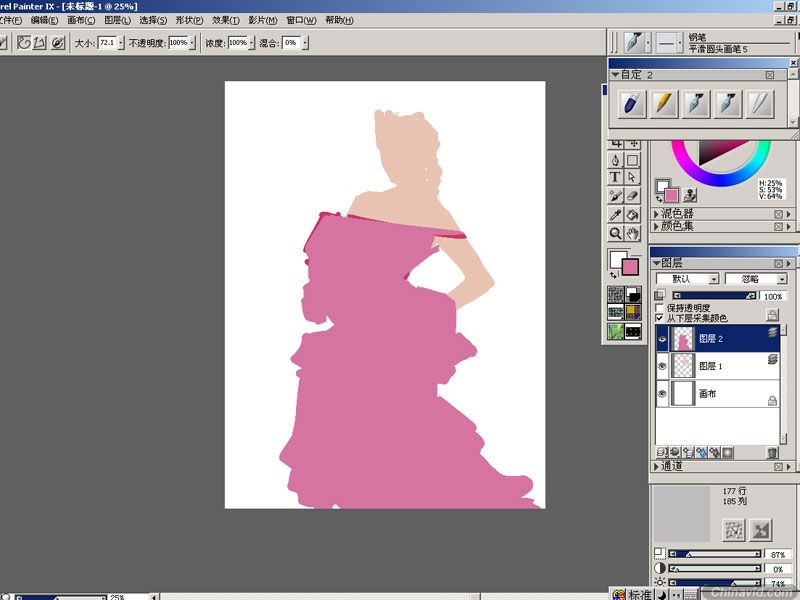
Task: Click the trash icon to delete layer
Action: coord(772,453)
